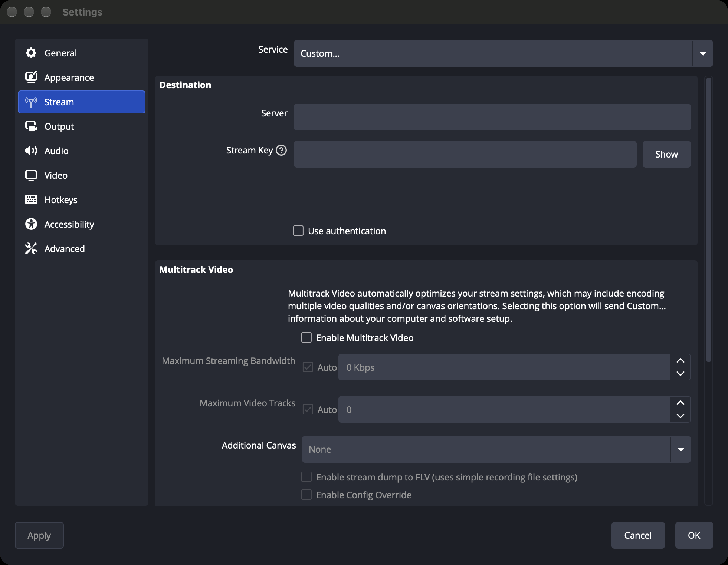The width and height of the screenshot is (728, 565).
Task: Open the Accessibility settings page
Action: pyautogui.click(x=82, y=224)
